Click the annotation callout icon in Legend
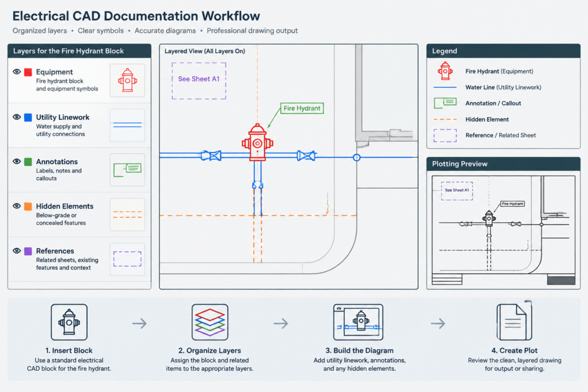Screen dimensions: 588x392 click(x=445, y=103)
